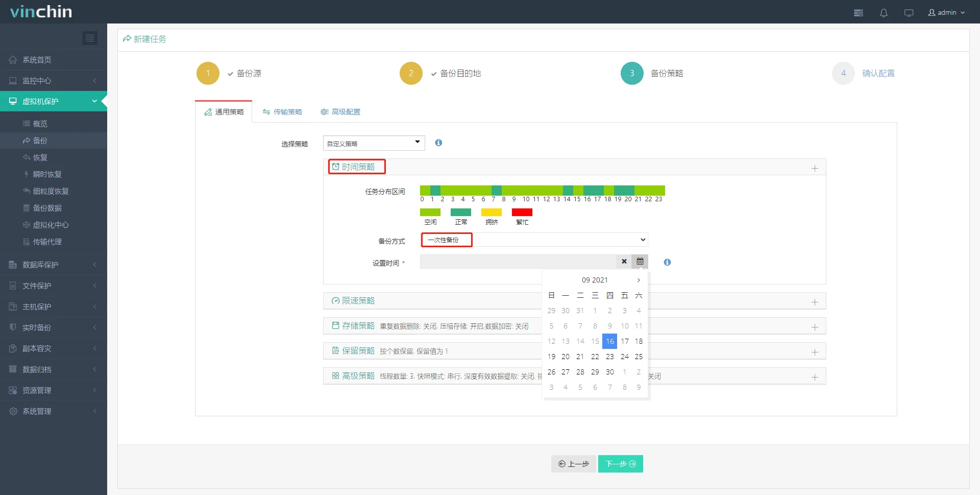Click the 下一步 next button
This screenshot has height=495, width=980.
(x=620, y=463)
